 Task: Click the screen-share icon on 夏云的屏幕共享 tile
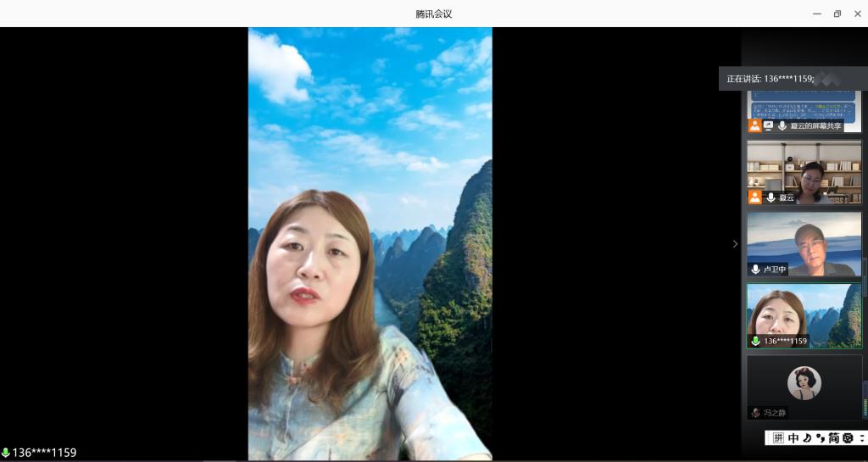point(768,125)
